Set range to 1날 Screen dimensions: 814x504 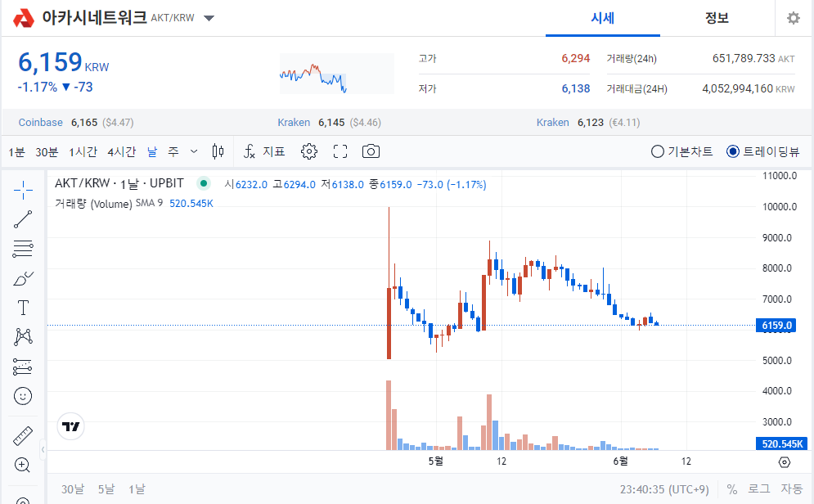[137, 489]
